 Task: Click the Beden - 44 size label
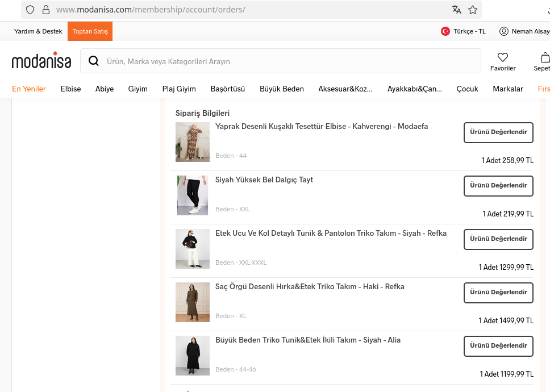[x=231, y=156]
